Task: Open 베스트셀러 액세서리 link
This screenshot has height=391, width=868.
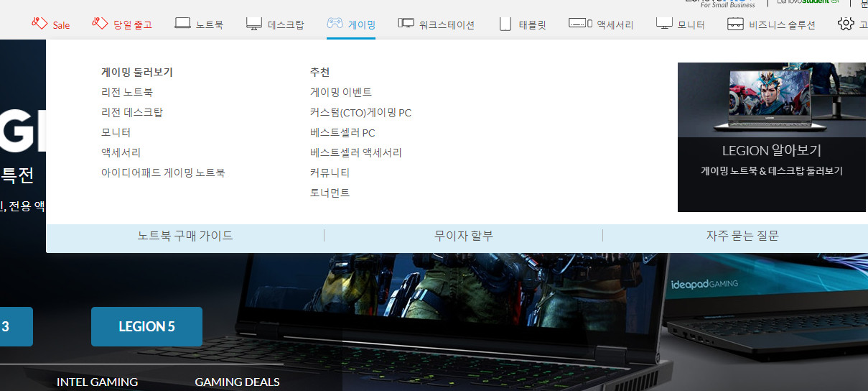Action: tap(356, 153)
